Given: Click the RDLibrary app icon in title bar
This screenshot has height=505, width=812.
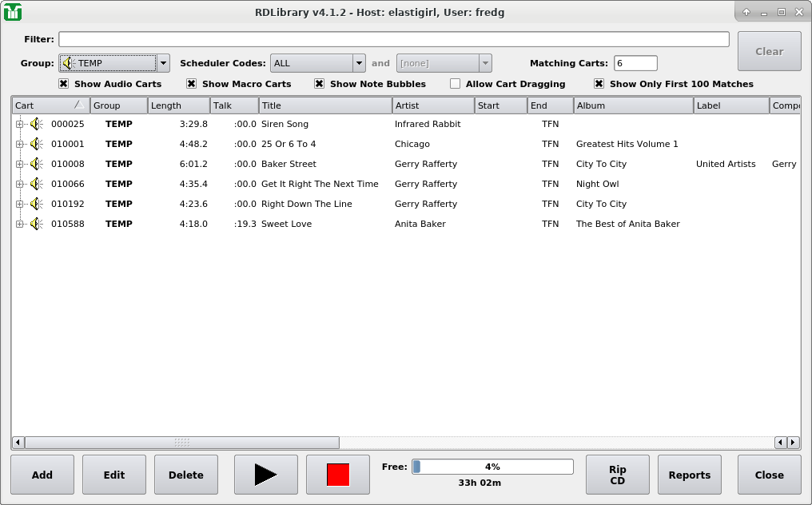Looking at the screenshot, I should coord(13,12).
